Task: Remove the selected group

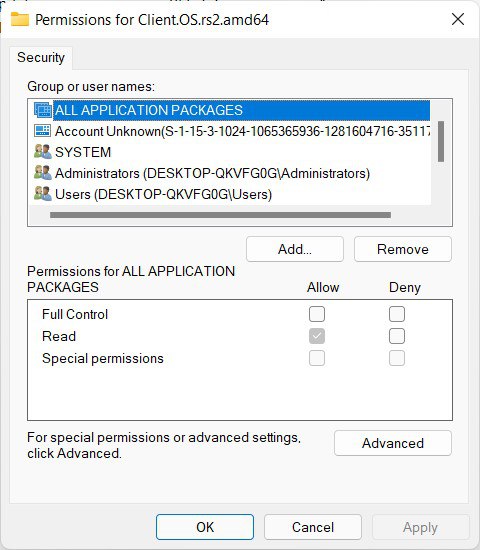Action: click(403, 249)
